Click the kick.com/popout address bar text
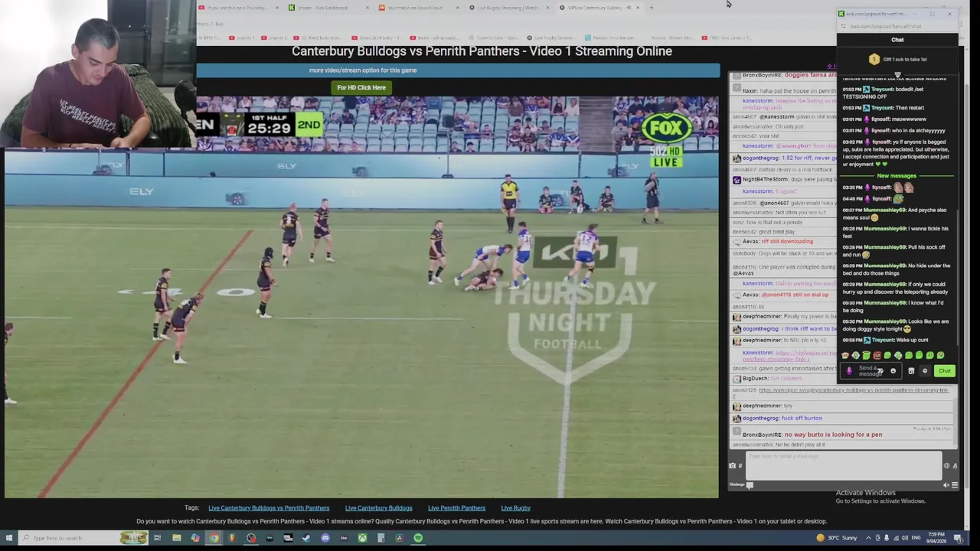980x551 pixels. click(x=886, y=26)
